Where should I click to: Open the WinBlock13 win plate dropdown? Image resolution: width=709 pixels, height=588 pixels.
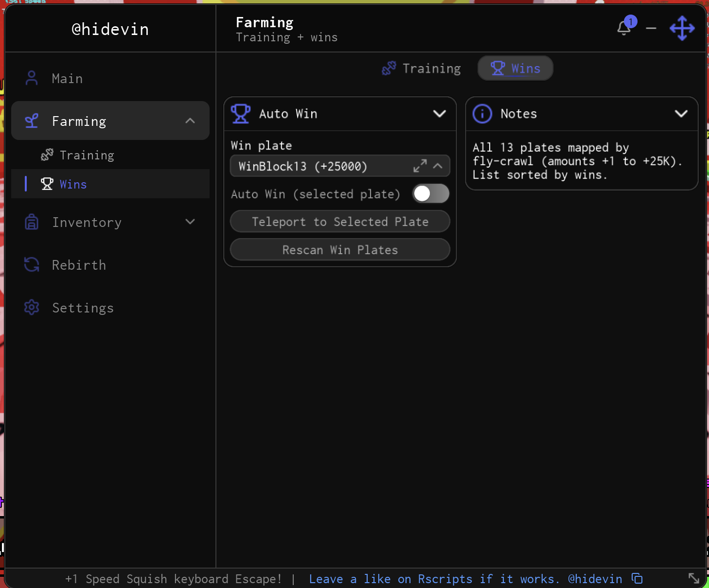(340, 166)
